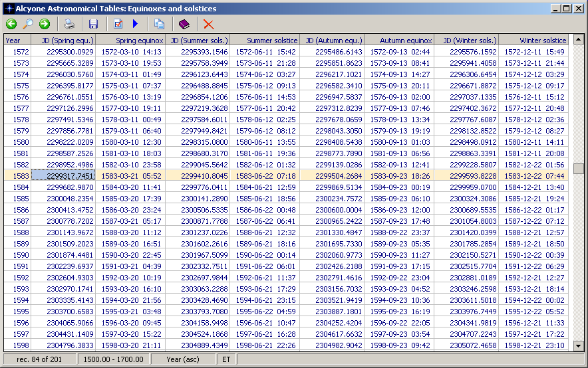The height and width of the screenshot is (368, 588).
Task: Select the 1583 JD spring cell 2299317.7451
Action: point(64,176)
